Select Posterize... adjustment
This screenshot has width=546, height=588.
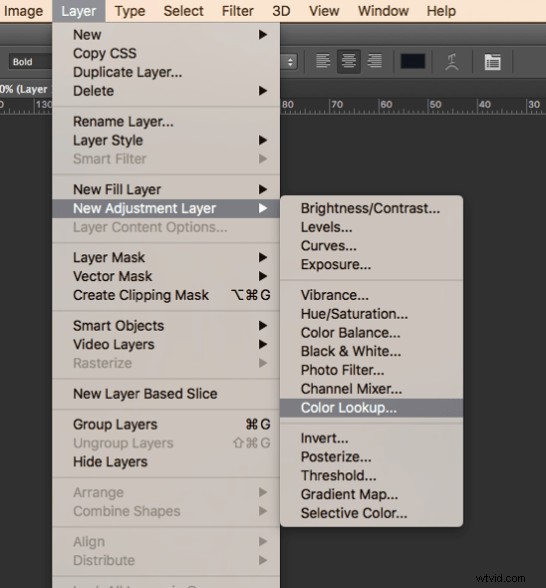tap(372, 457)
